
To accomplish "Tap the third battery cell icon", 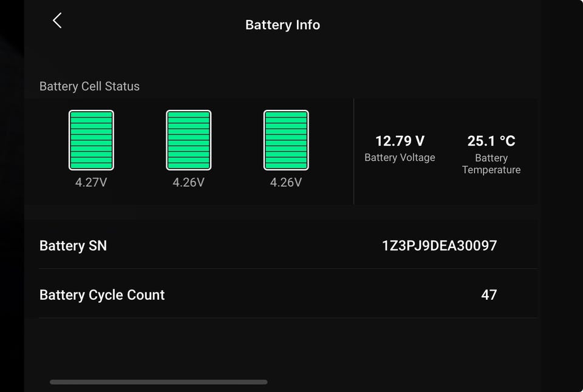I will click(286, 140).
